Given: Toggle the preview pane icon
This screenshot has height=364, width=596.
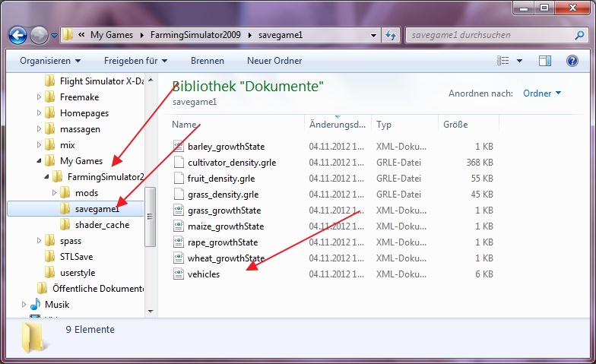Looking at the screenshot, I should (x=545, y=61).
